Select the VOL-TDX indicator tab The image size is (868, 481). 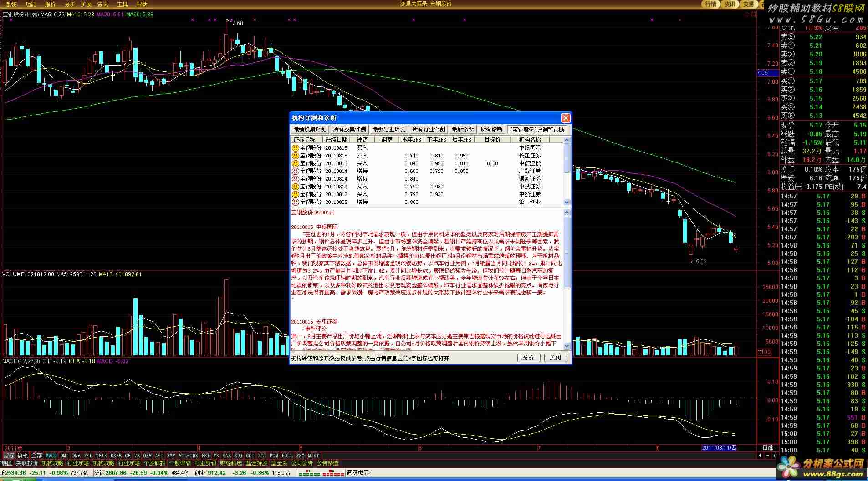(x=188, y=456)
